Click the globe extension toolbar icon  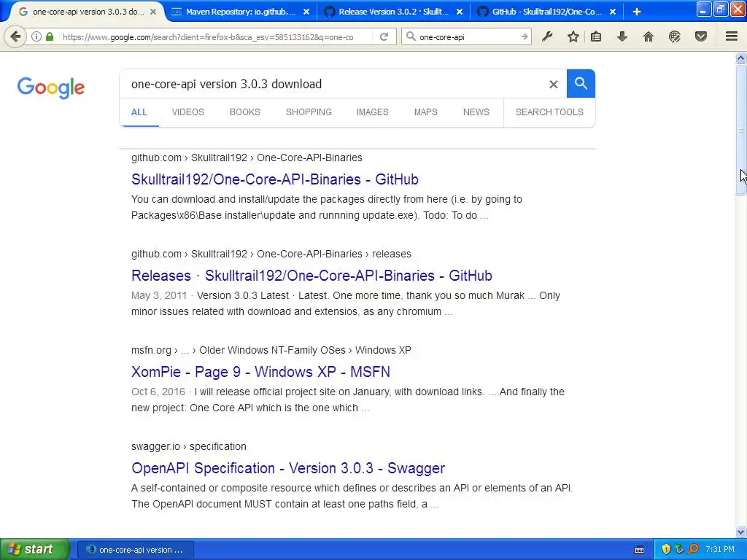click(x=674, y=36)
